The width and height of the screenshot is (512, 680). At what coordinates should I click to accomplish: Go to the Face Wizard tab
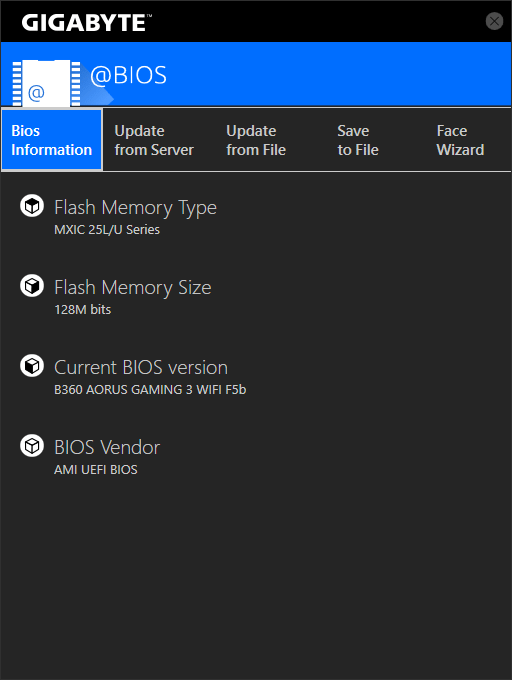click(x=460, y=140)
